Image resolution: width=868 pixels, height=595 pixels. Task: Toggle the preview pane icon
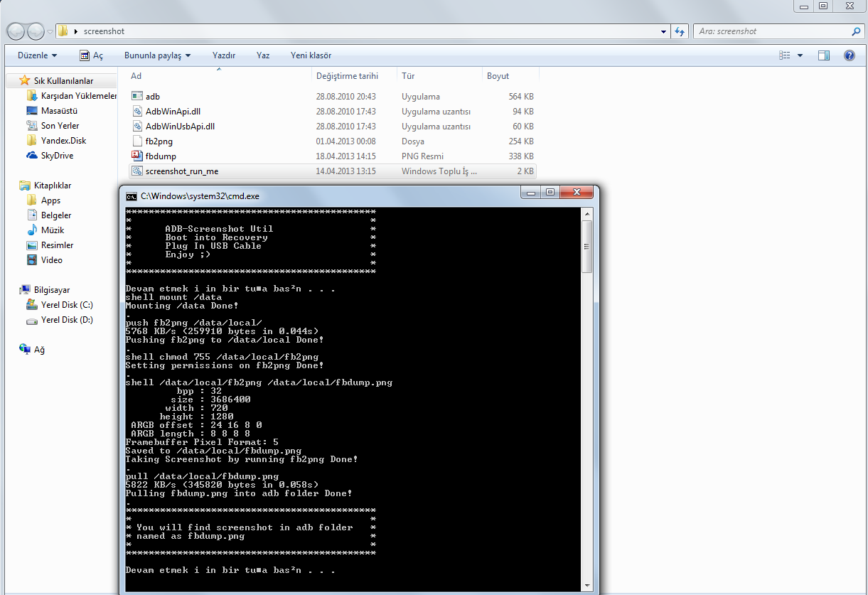[823, 55]
